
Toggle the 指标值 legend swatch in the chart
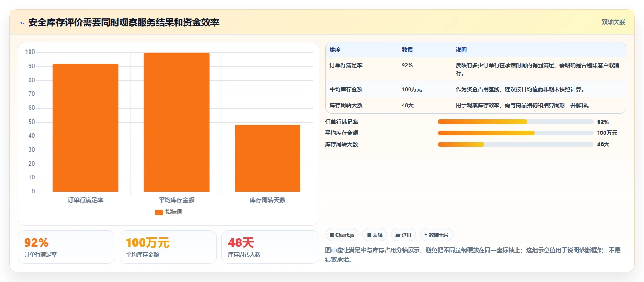point(159,212)
